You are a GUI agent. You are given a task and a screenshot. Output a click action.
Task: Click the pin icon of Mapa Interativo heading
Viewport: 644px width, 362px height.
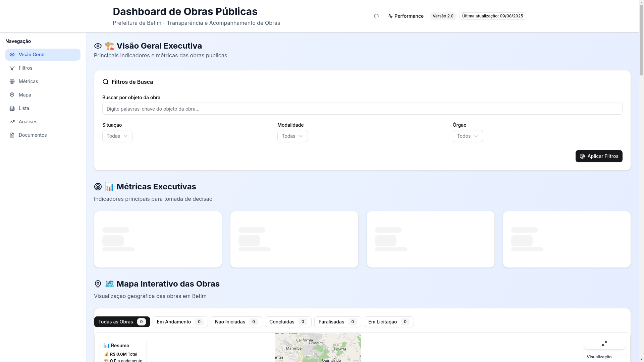pyautogui.click(x=98, y=284)
